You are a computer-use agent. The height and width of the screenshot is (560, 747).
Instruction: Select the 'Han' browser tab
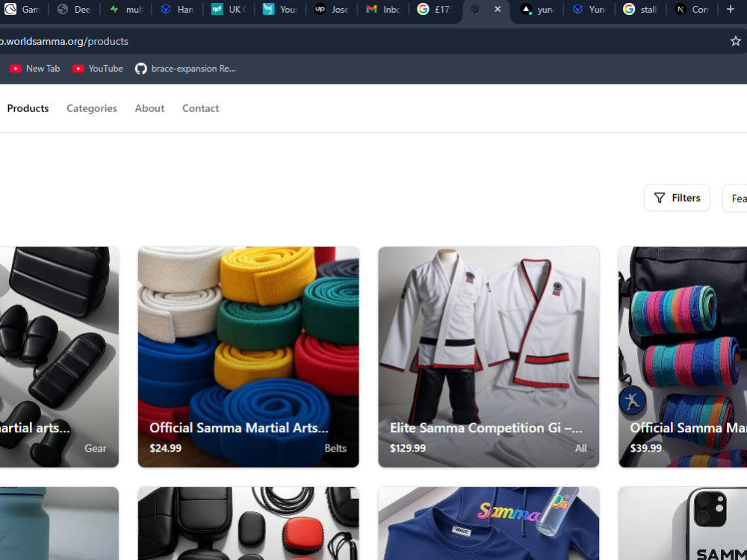click(177, 9)
